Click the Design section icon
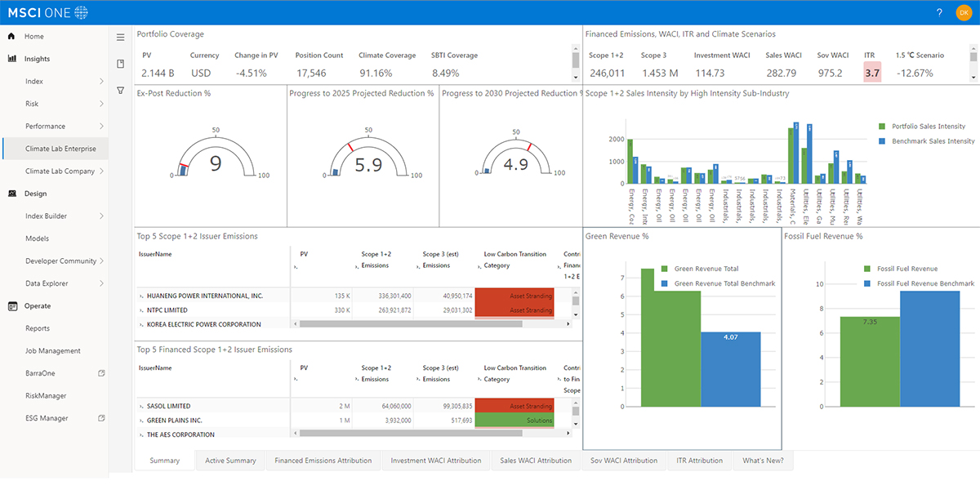Viewport: 980px width, 490px height. click(12, 194)
